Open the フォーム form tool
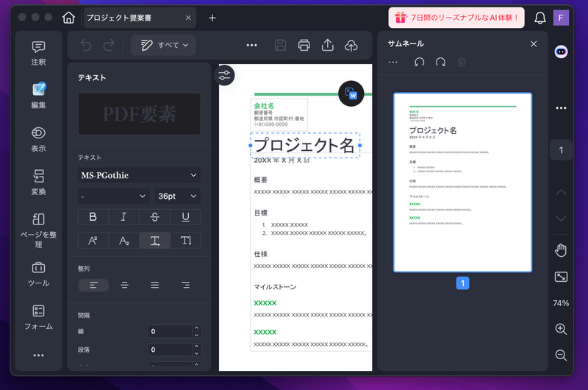 pyautogui.click(x=38, y=318)
